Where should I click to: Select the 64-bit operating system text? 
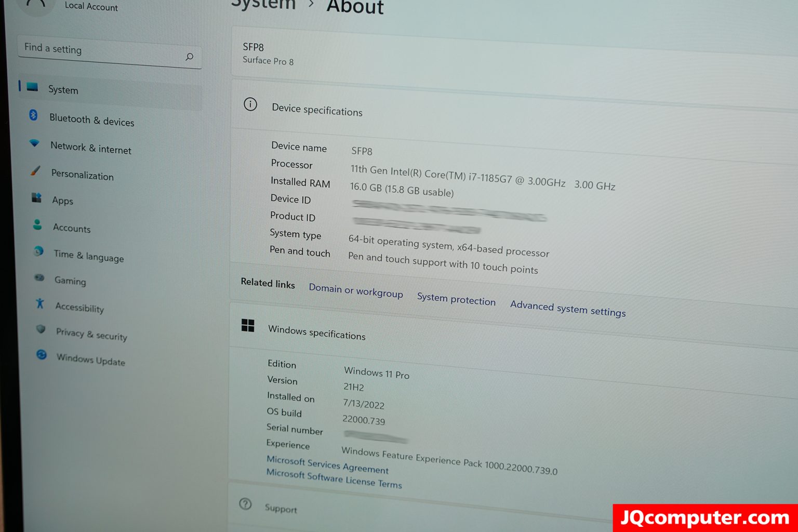coord(448,246)
